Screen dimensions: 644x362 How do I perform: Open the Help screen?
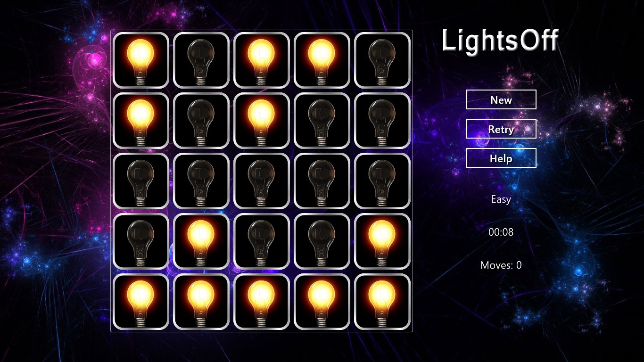501,158
